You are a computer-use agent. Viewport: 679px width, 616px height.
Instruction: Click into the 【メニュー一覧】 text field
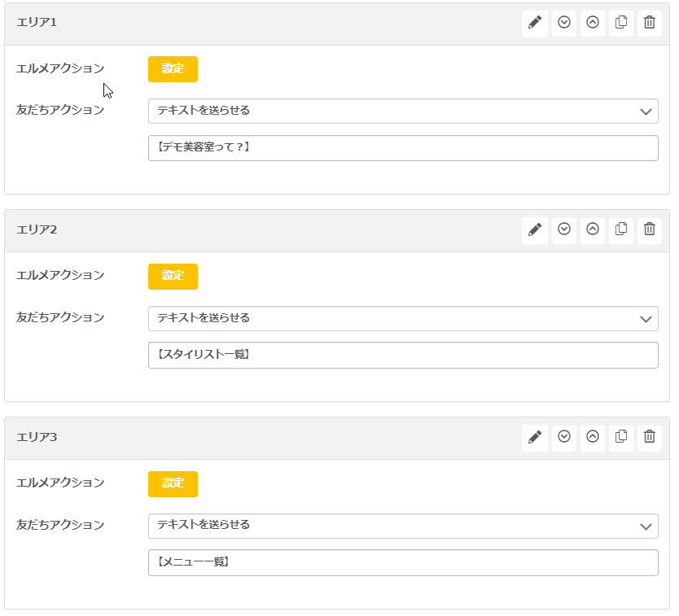coord(402,562)
